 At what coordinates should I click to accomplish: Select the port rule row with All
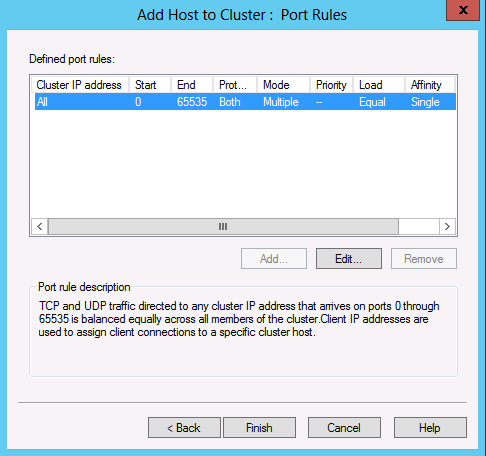click(x=245, y=102)
